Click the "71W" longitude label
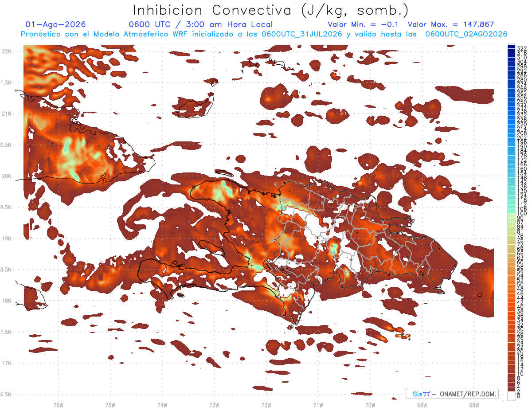 (x=318, y=405)
